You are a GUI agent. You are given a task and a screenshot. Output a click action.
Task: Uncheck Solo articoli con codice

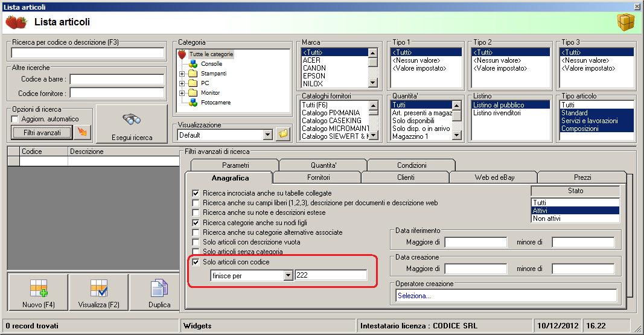point(196,262)
